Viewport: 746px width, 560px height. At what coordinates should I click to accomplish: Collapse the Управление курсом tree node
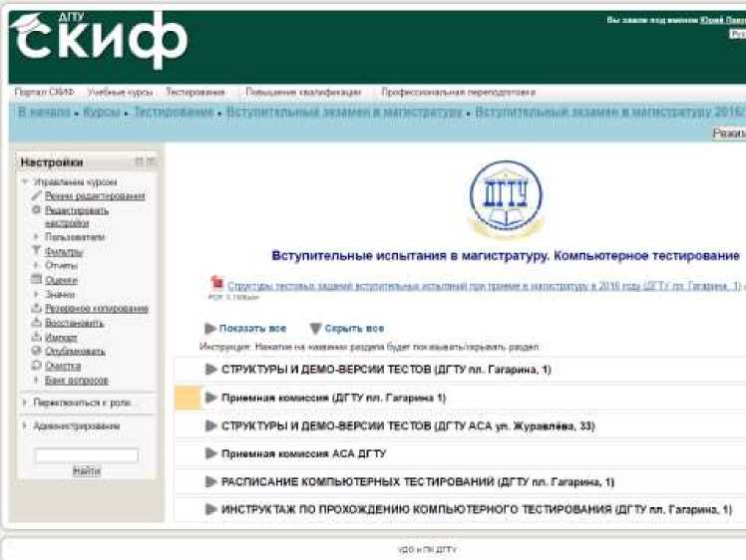pyautogui.click(x=25, y=181)
